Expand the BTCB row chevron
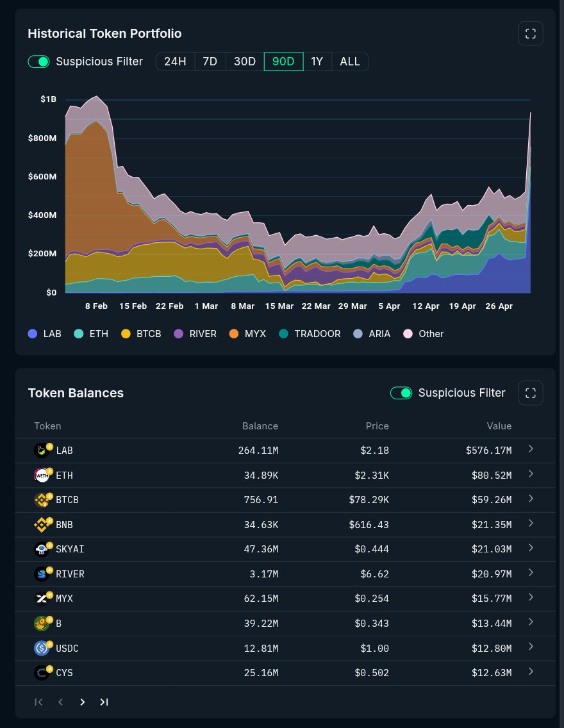The image size is (564, 728). (531, 498)
